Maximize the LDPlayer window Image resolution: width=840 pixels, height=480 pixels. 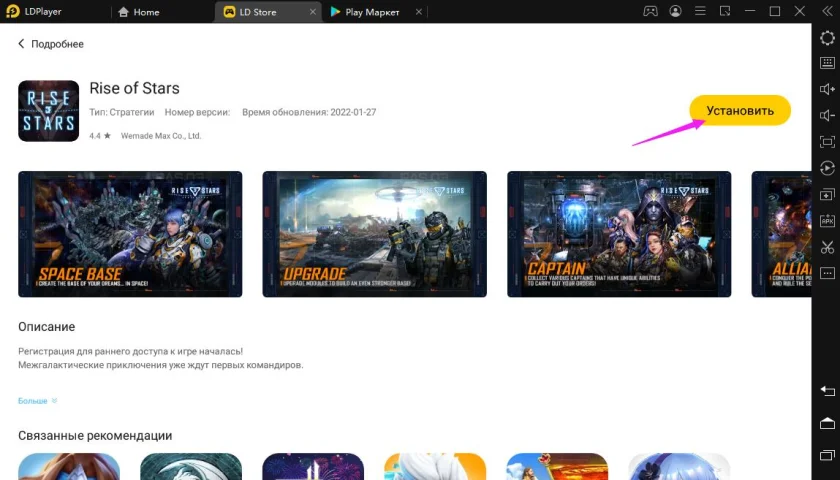pos(775,11)
